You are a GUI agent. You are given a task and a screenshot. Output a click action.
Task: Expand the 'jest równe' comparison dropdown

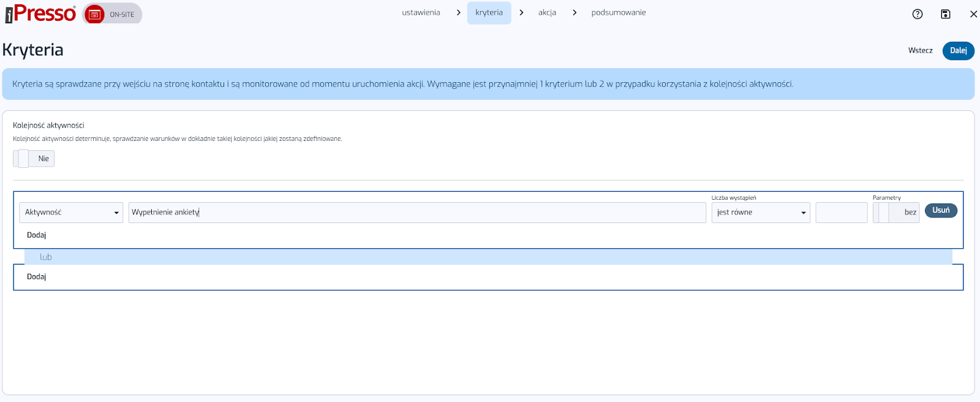click(760, 213)
